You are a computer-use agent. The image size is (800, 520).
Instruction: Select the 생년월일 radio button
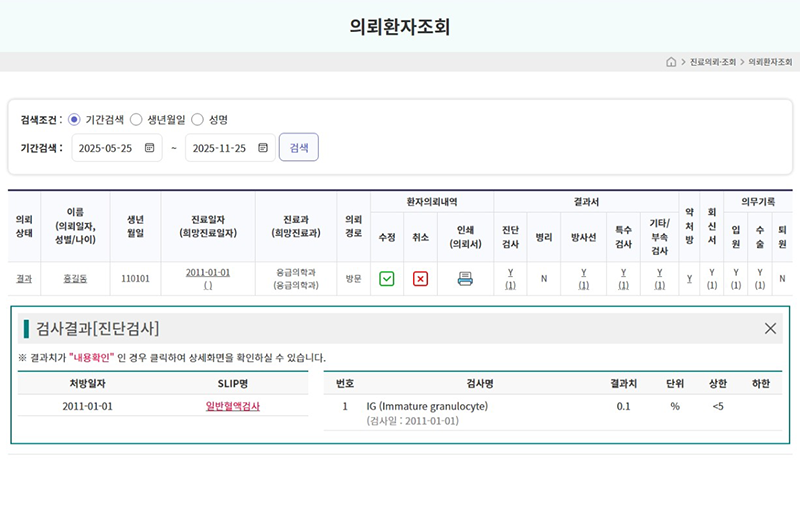pos(136,120)
